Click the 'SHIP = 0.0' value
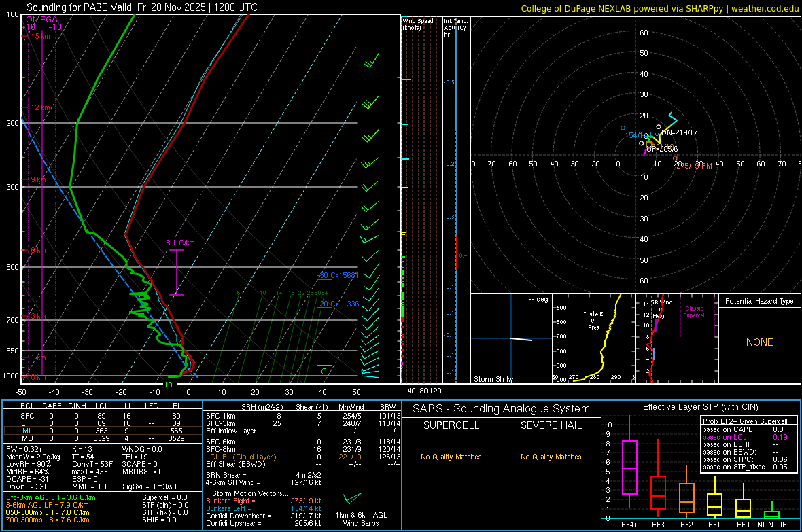This screenshot has height=532, width=802. [x=160, y=520]
